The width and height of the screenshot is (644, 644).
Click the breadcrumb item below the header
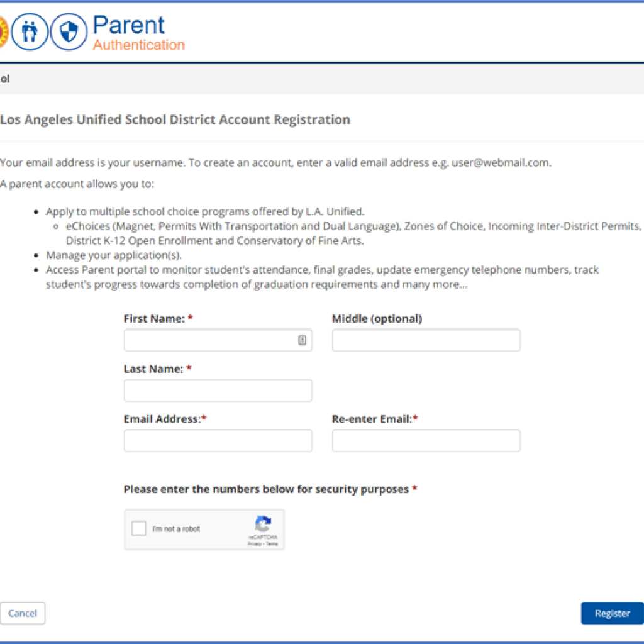tap(3, 79)
